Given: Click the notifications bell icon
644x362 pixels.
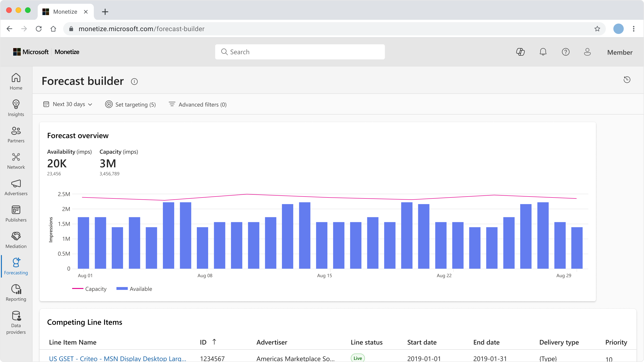Looking at the screenshot, I should [x=543, y=52].
